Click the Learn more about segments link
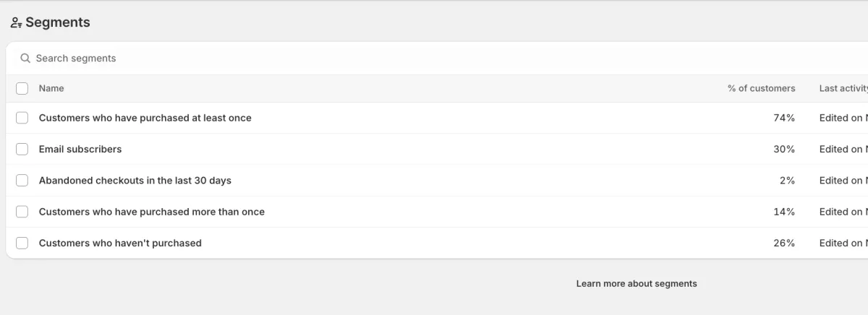 tap(637, 284)
